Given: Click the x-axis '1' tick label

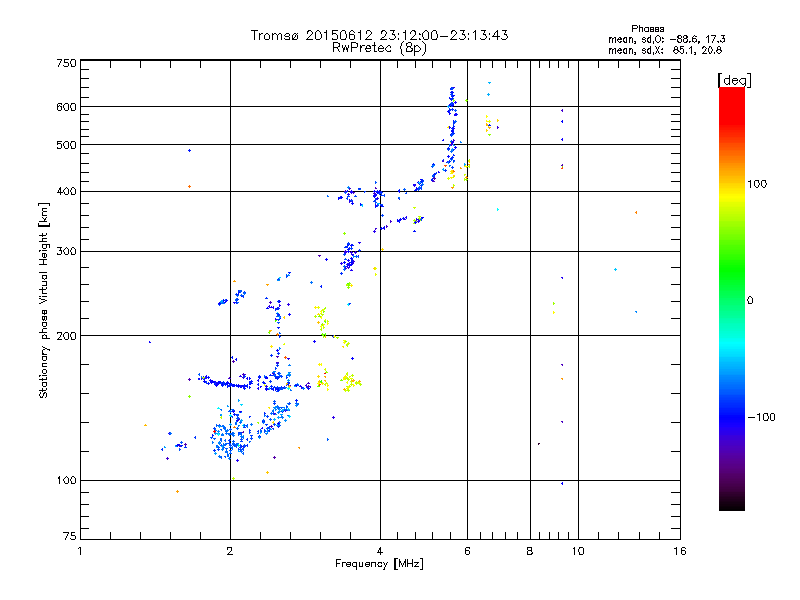Looking at the screenshot, I should coord(80,551).
